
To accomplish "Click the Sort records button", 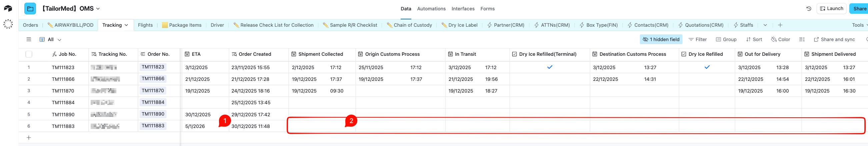I will 754,39.
